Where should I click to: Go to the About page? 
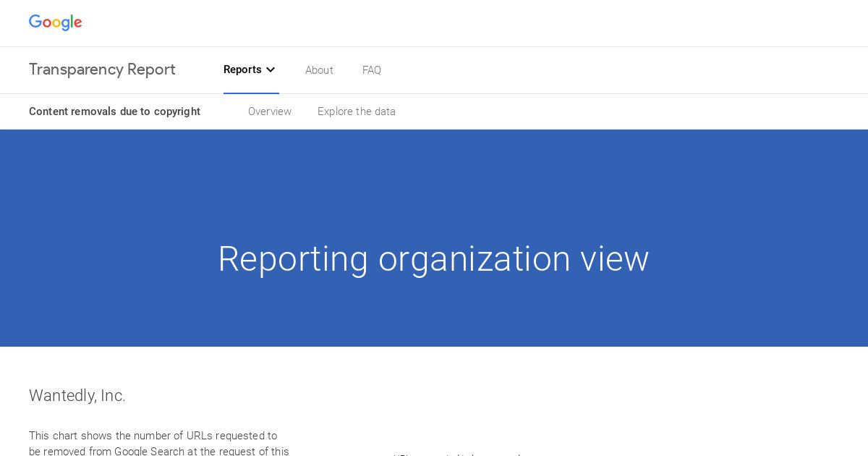tap(319, 70)
